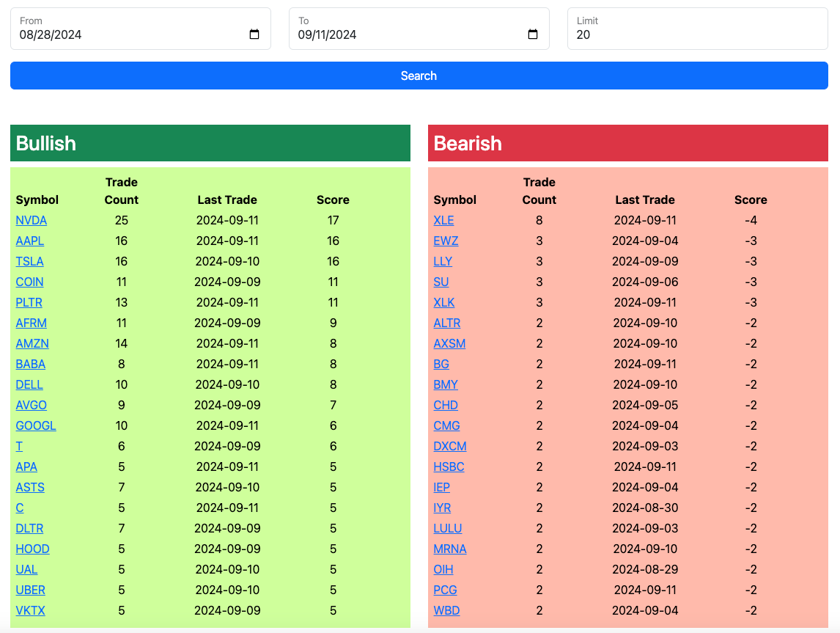Open the UBER symbol link

tap(31, 590)
